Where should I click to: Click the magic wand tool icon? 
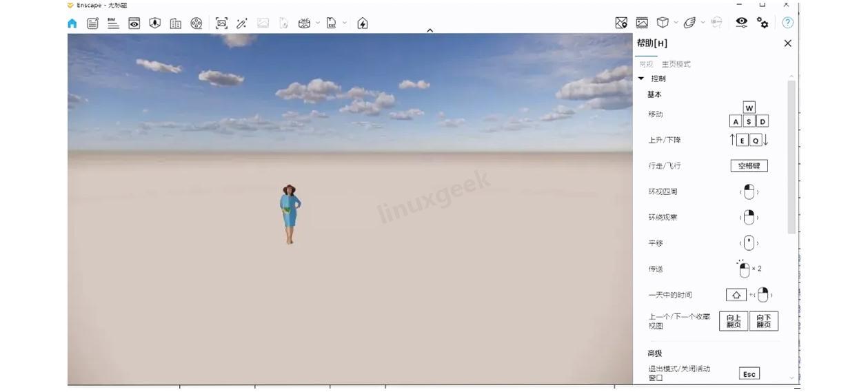pos(242,23)
